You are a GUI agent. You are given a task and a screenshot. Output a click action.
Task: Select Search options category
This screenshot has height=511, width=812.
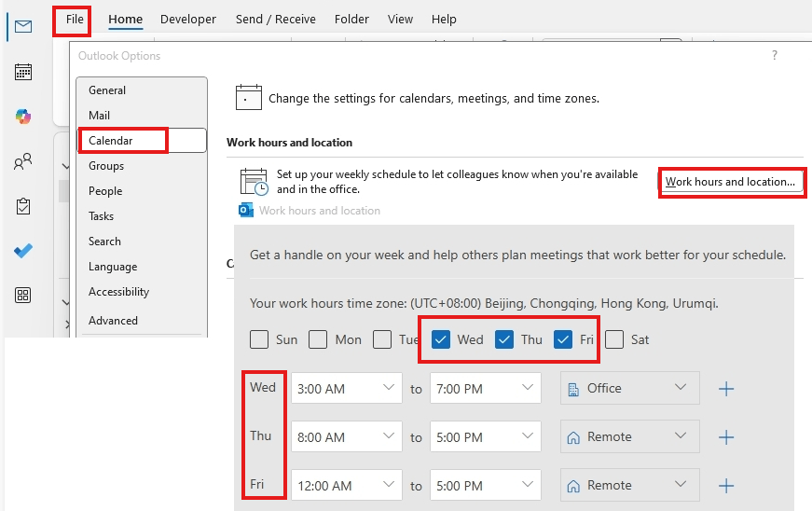pos(142,242)
